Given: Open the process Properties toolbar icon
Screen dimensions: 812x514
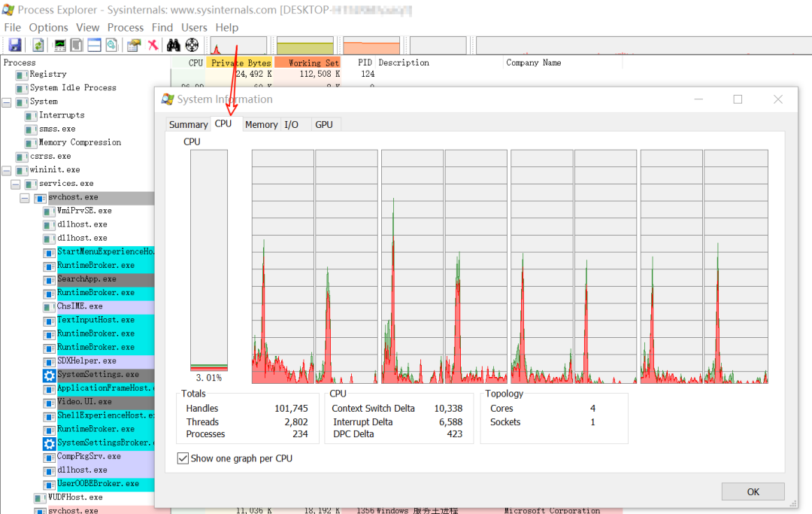Looking at the screenshot, I should [x=134, y=45].
